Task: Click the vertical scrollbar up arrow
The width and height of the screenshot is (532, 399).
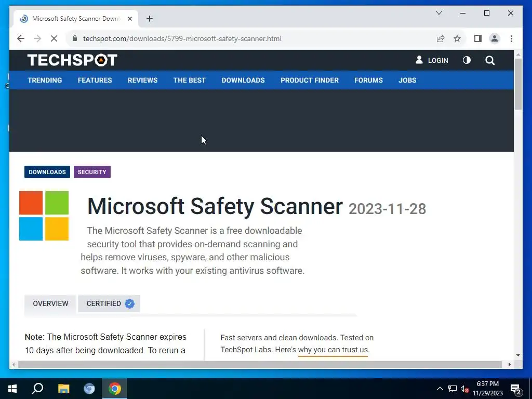Action: coord(518,54)
